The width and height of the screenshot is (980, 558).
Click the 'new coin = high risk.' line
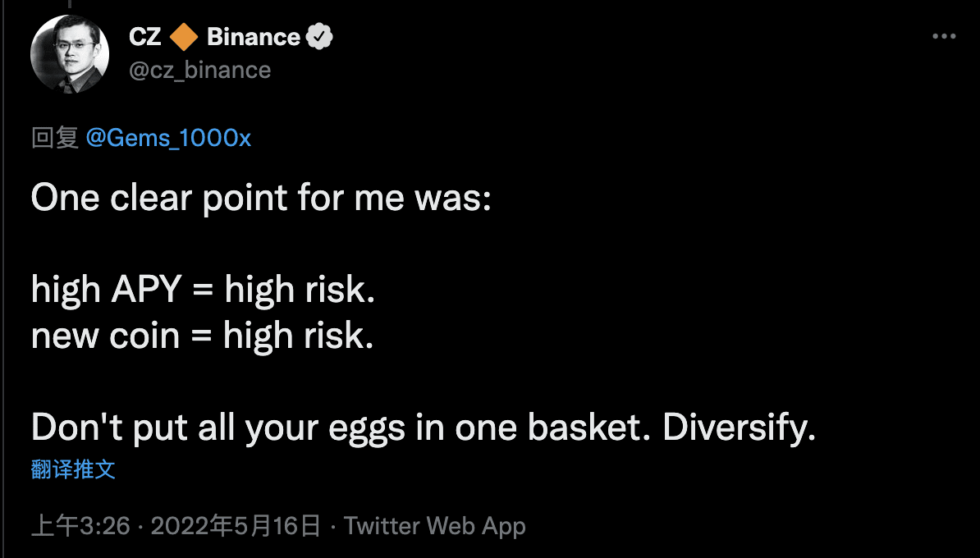tap(203, 336)
